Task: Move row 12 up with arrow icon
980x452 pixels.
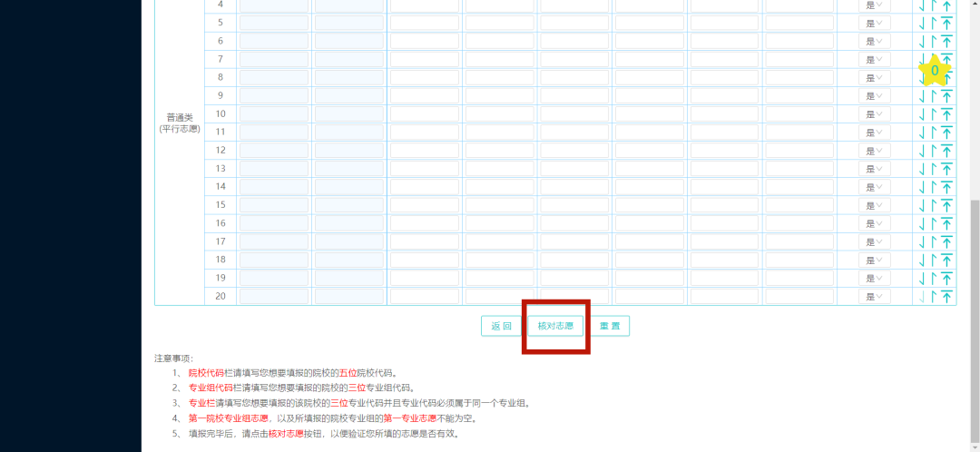Action: pyautogui.click(x=934, y=151)
